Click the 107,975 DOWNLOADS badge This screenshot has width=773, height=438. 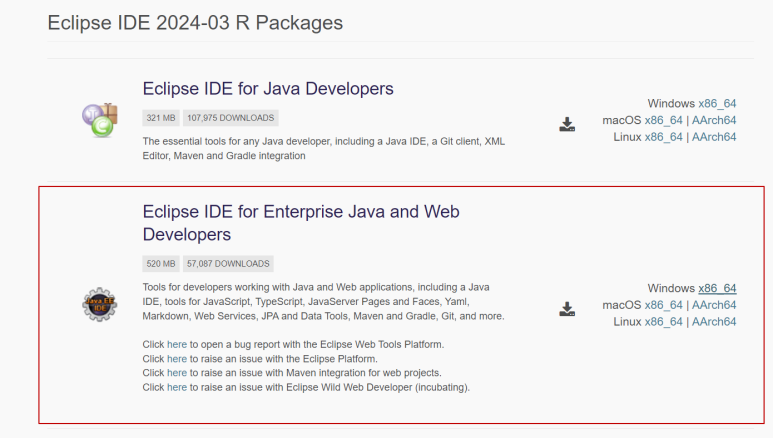230,118
